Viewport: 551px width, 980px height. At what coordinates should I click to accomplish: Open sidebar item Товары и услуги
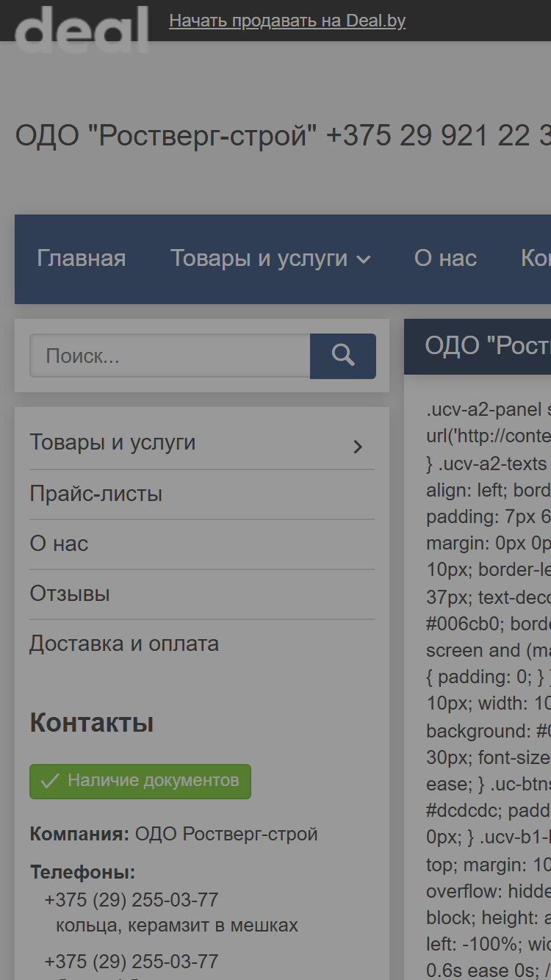tap(112, 442)
